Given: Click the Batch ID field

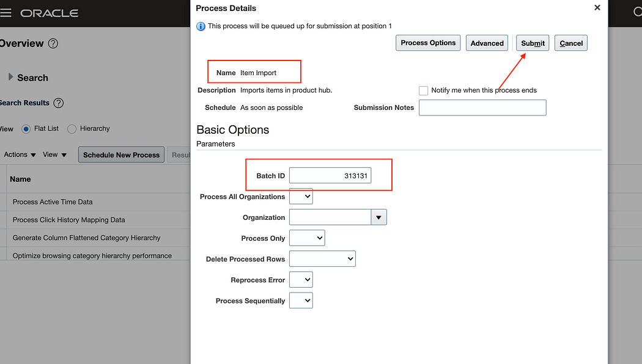Looking at the screenshot, I should click(330, 175).
